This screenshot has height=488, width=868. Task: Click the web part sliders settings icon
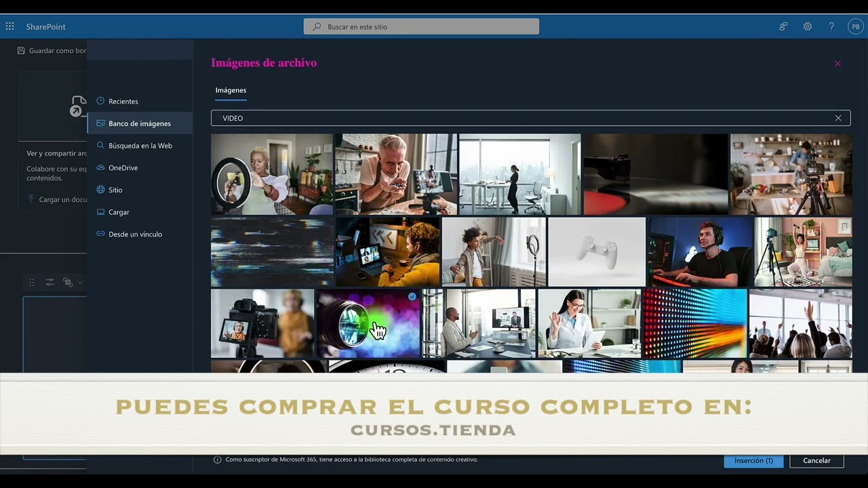(50, 282)
